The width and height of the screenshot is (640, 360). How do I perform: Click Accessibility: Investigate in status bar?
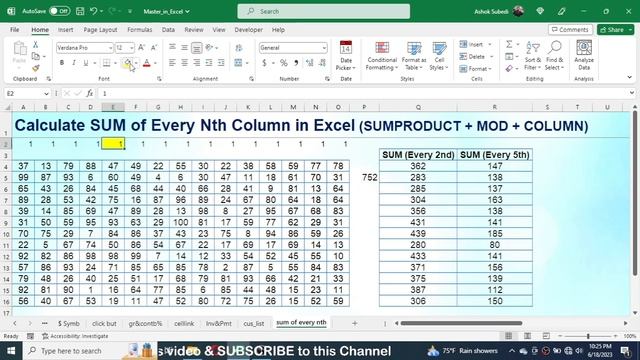[x=75, y=336]
